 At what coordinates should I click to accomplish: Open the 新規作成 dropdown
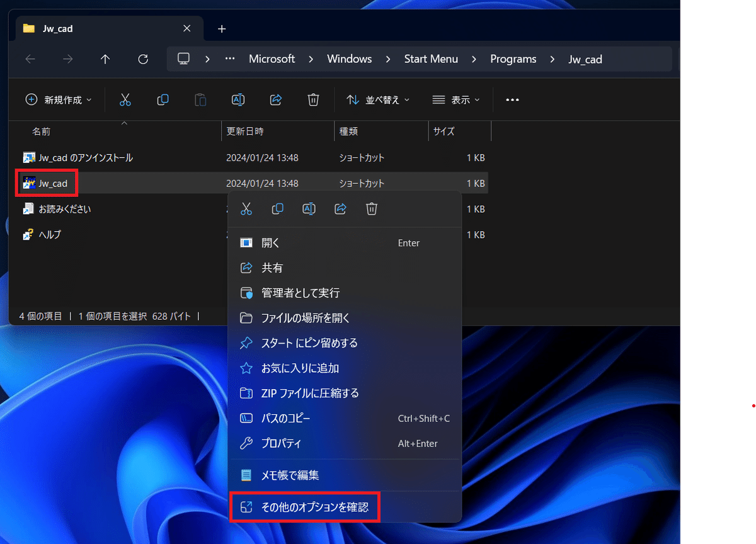point(59,99)
